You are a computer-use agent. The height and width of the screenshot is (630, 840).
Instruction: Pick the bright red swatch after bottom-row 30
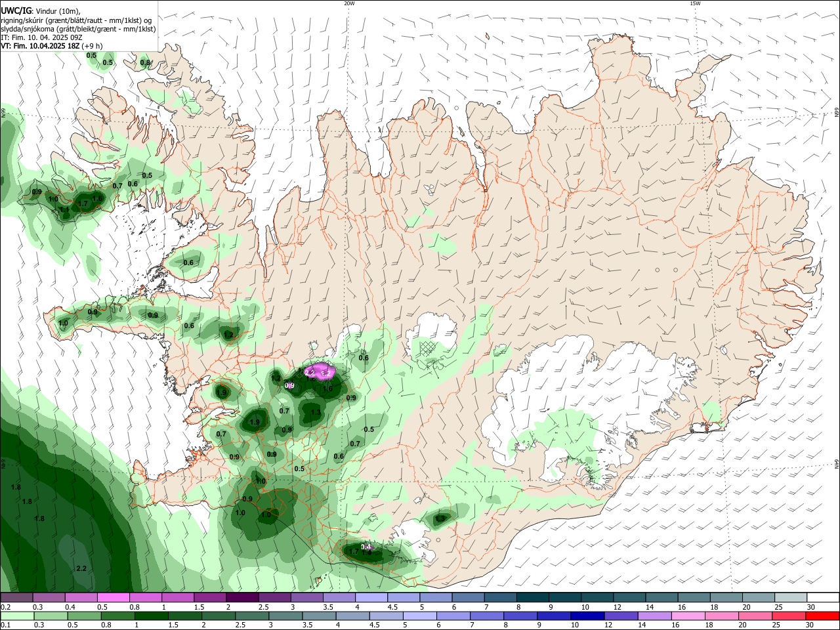[x=823, y=616]
